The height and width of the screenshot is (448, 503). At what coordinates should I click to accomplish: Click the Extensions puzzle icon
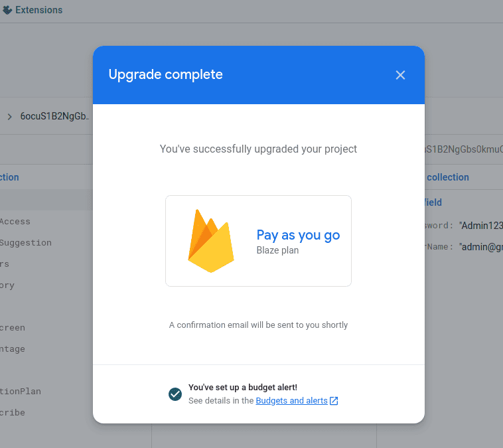[x=7, y=10]
